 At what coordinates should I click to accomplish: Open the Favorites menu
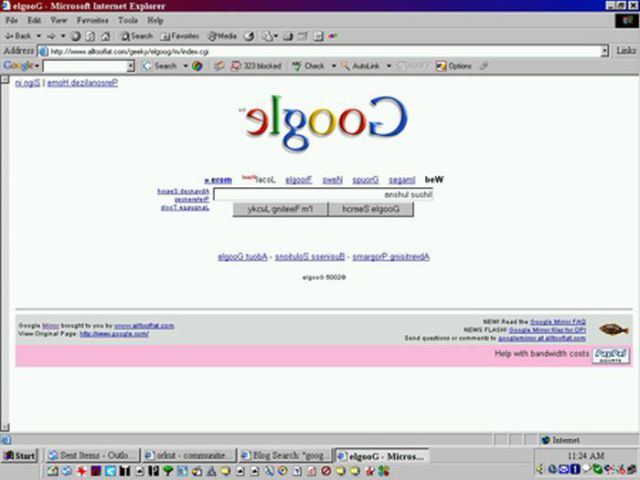click(93, 20)
